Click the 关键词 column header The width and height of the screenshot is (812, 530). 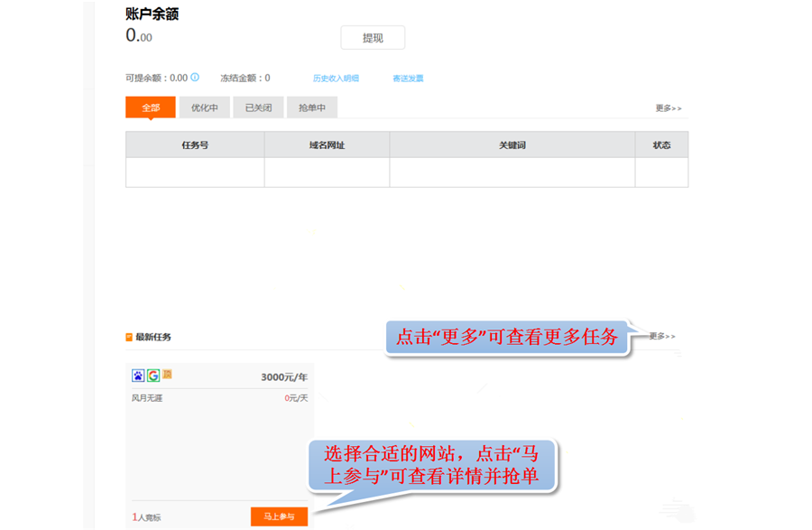tap(512, 144)
